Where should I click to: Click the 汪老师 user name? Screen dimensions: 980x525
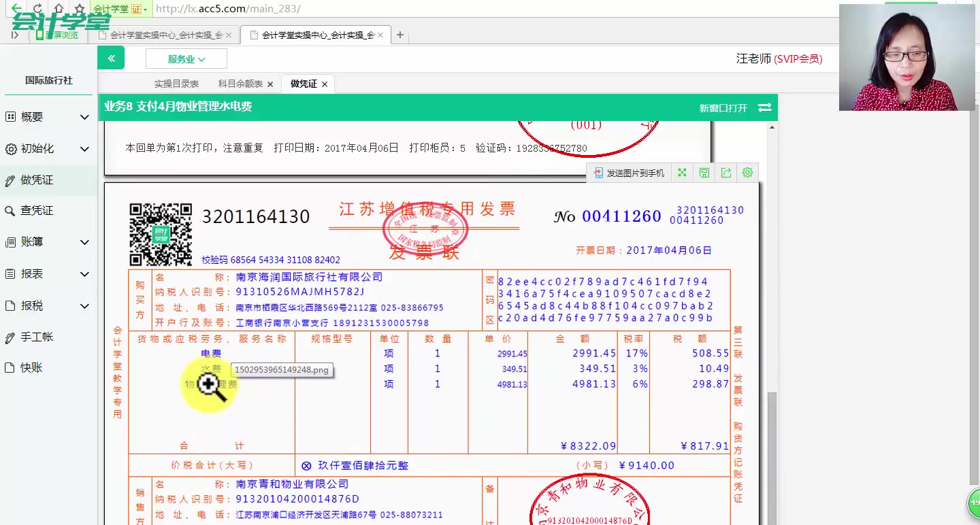(x=753, y=59)
